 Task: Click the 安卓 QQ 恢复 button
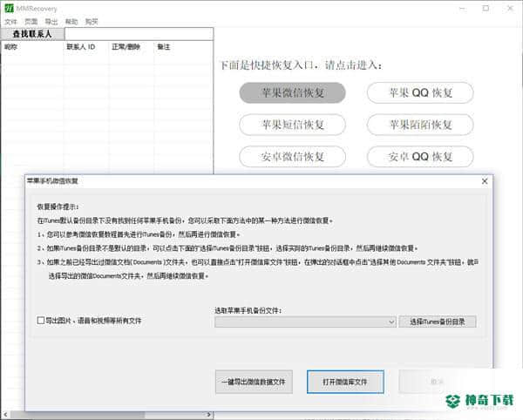(420, 156)
